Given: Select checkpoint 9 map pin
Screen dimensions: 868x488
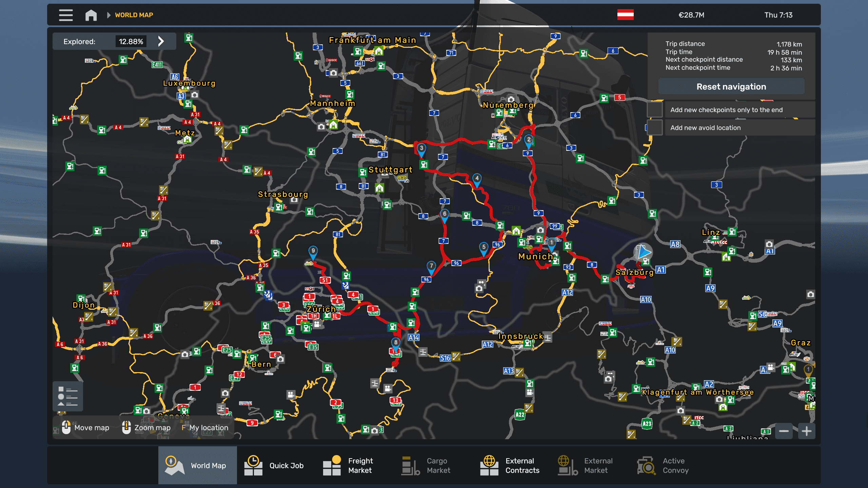Looking at the screenshot, I should click(313, 251).
